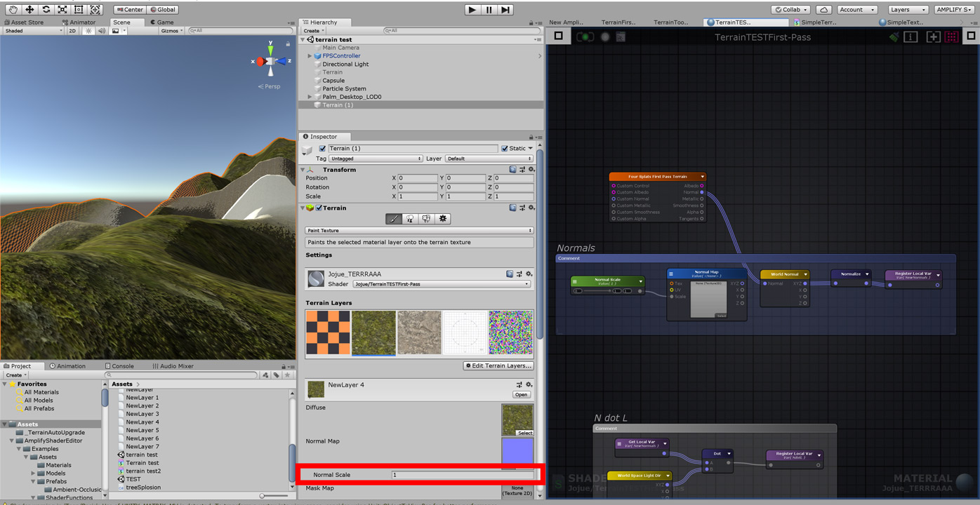Toggle scene lighting sun icon

tap(89, 31)
